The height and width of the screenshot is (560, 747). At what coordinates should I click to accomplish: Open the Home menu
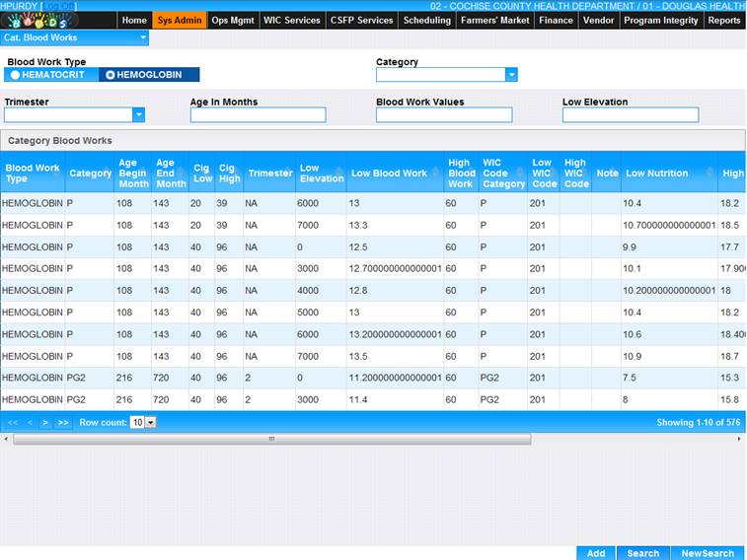(134, 21)
